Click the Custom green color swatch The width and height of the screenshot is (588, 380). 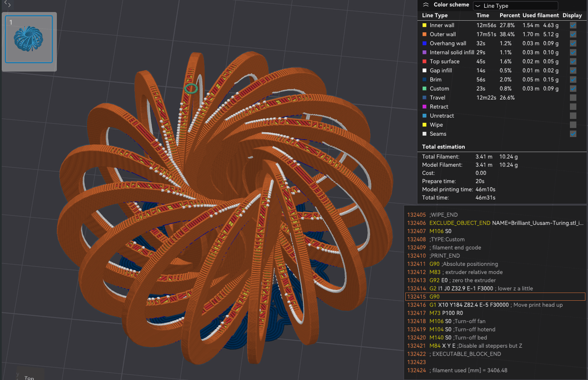click(x=424, y=89)
